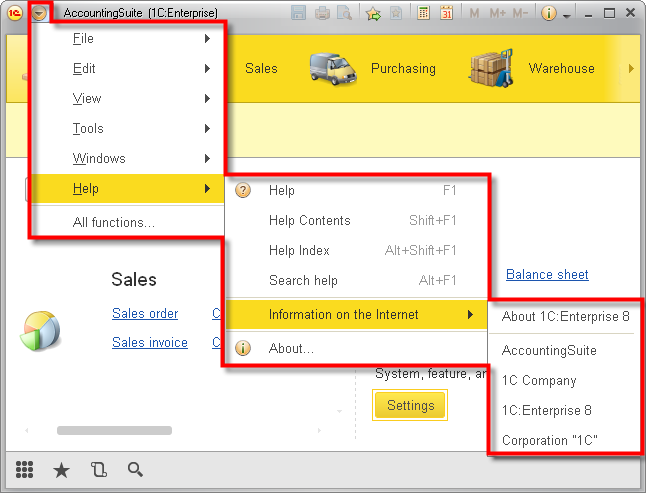Click the info icon beside About...
Image resolution: width=646 pixels, height=493 pixels.
[x=243, y=348]
